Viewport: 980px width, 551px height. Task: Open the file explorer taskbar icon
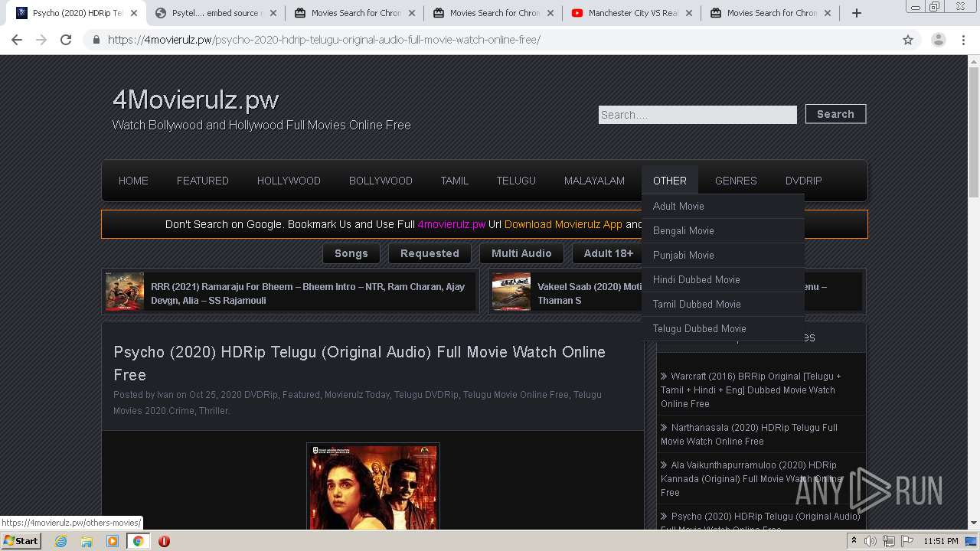(87, 541)
